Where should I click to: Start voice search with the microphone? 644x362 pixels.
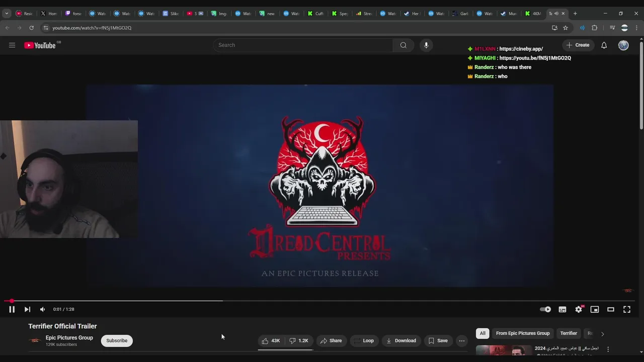[426, 45]
